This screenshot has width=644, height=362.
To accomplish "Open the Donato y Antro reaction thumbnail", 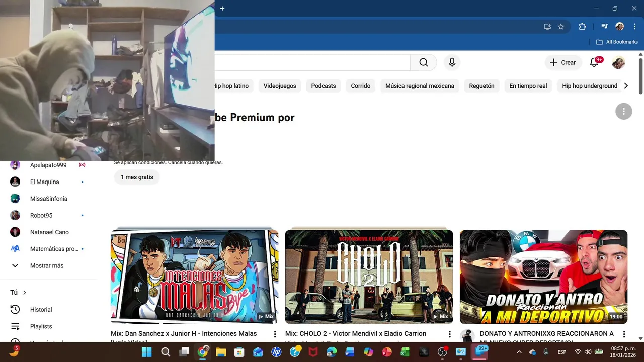I will pyautogui.click(x=543, y=277).
